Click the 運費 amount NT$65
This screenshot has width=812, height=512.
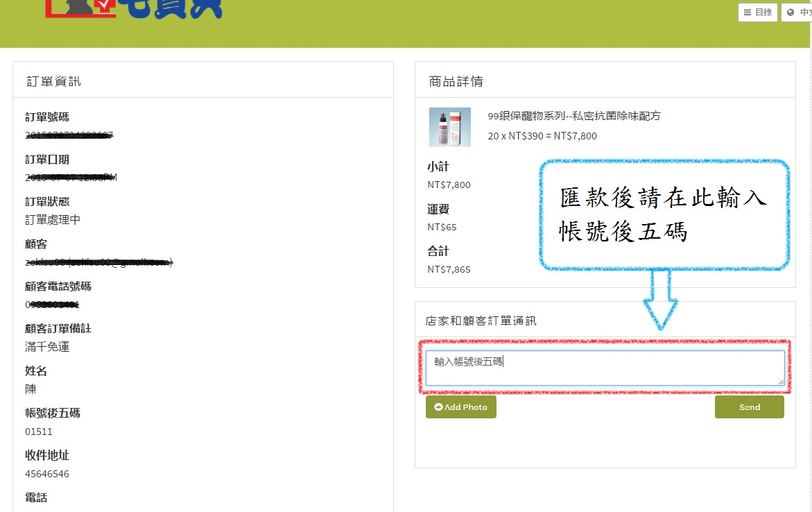[442, 227]
